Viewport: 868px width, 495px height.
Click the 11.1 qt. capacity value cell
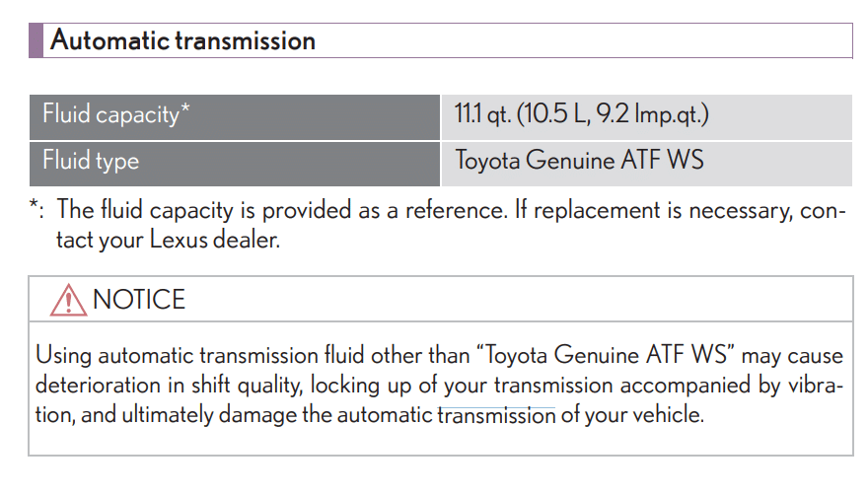(x=647, y=116)
